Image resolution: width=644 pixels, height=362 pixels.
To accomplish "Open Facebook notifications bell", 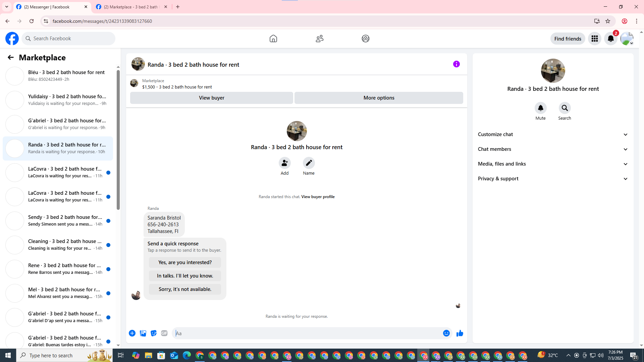I will click(610, 39).
